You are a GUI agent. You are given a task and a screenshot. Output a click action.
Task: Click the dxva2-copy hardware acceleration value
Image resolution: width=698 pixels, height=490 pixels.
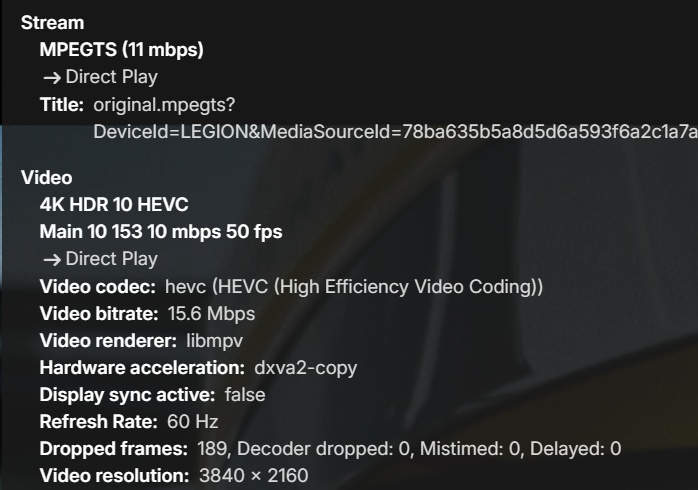point(305,368)
